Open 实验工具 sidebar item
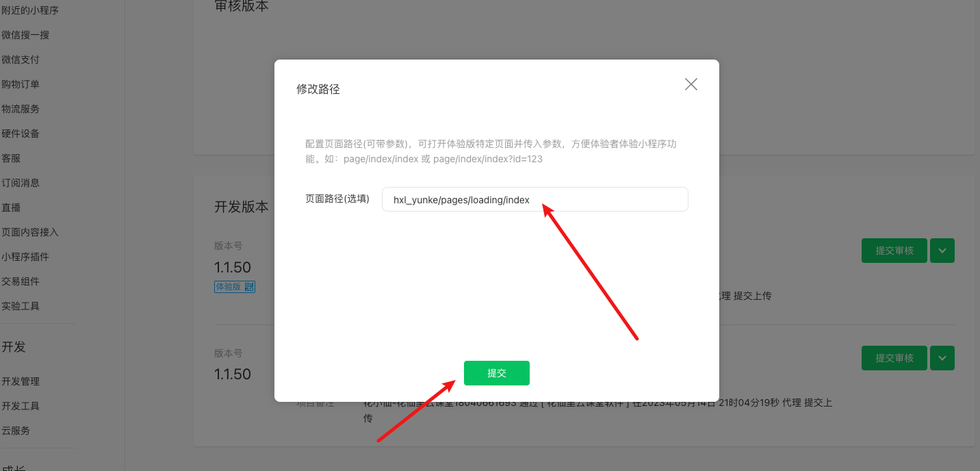 [21, 306]
